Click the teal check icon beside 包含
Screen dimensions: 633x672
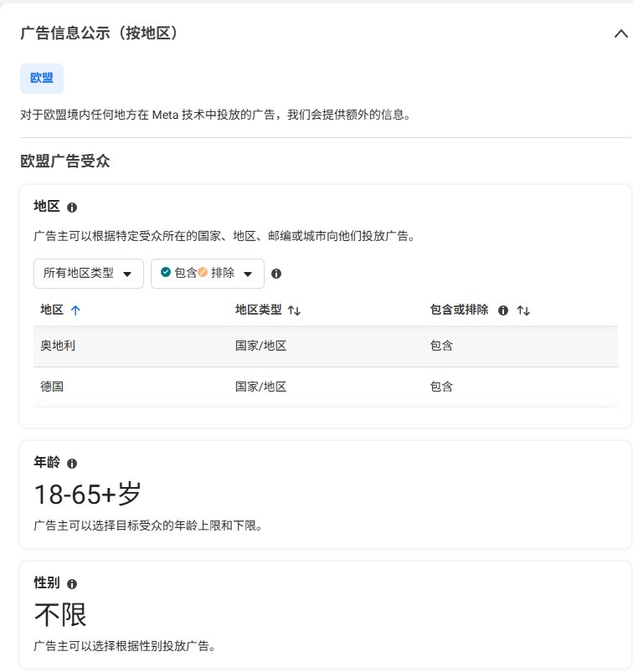click(x=166, y=272)
